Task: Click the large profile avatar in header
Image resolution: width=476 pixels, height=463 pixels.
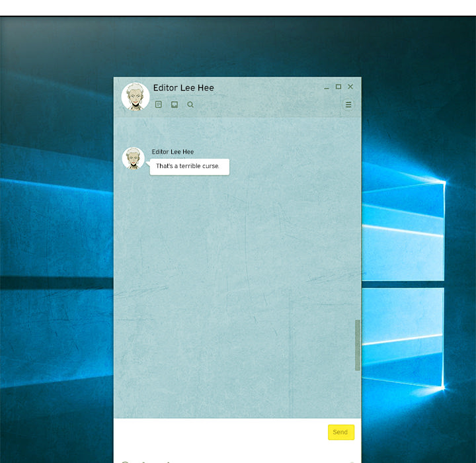Action: [135, 97]
